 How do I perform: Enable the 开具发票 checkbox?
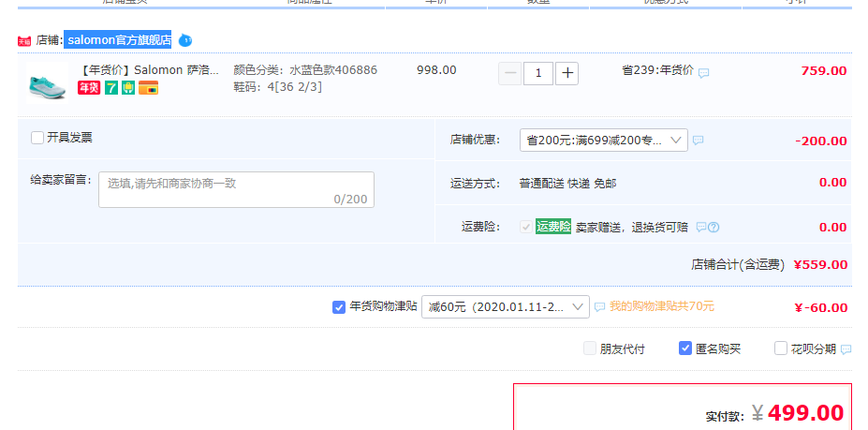tap(37, 138)
